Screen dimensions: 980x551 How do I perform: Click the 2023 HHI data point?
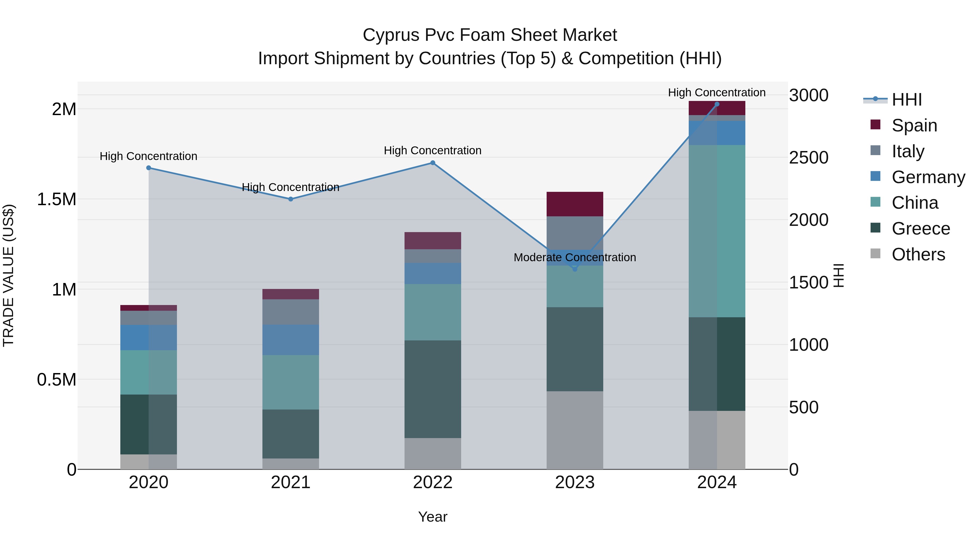point(575,269)
